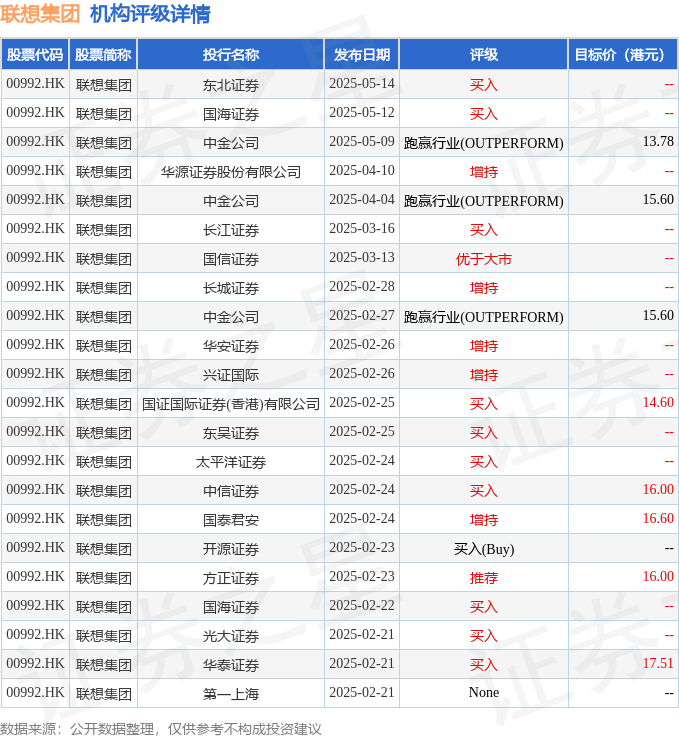Click 联想集团 in the 第一上海 row

104,694
